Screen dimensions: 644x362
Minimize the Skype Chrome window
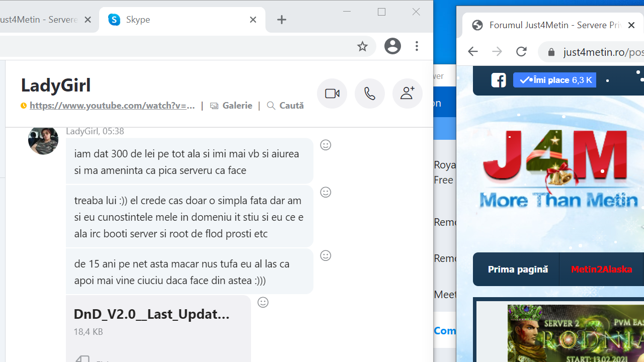coord(347,12)
